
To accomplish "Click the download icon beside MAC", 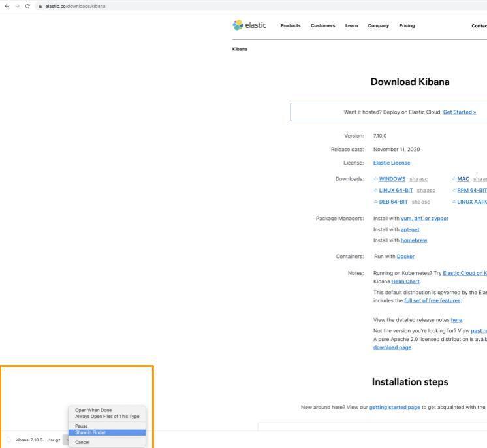I will [x=454, y=179].
